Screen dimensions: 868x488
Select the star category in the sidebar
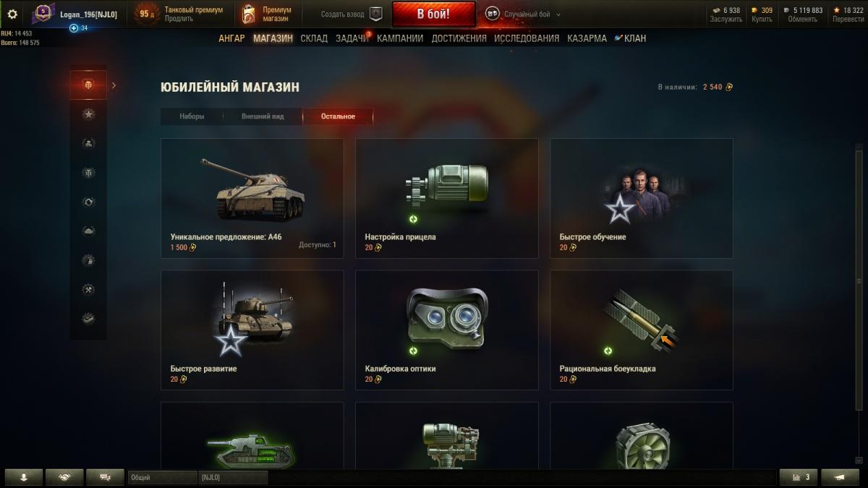(x=88, y=114)
